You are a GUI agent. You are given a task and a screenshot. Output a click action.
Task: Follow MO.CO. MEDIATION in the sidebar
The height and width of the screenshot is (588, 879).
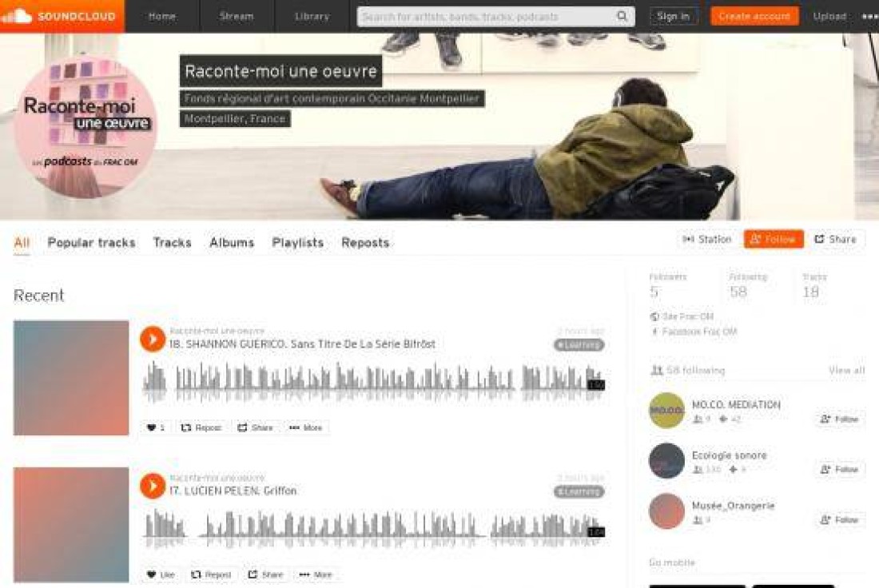coord(839,419)
